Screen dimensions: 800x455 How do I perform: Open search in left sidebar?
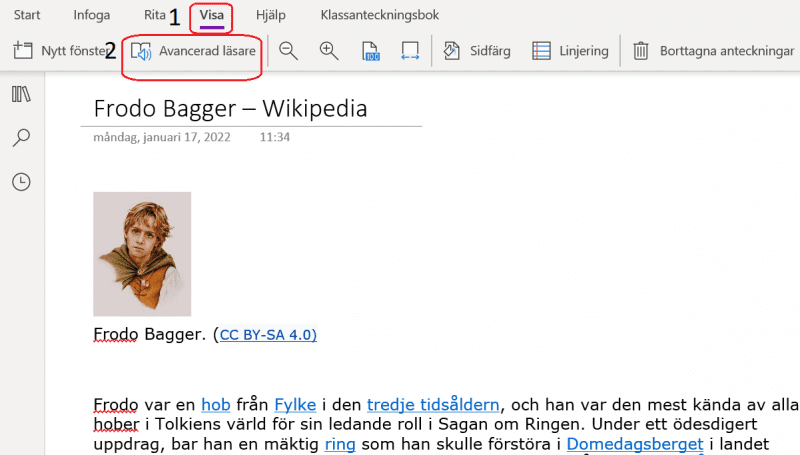(21, 137)
